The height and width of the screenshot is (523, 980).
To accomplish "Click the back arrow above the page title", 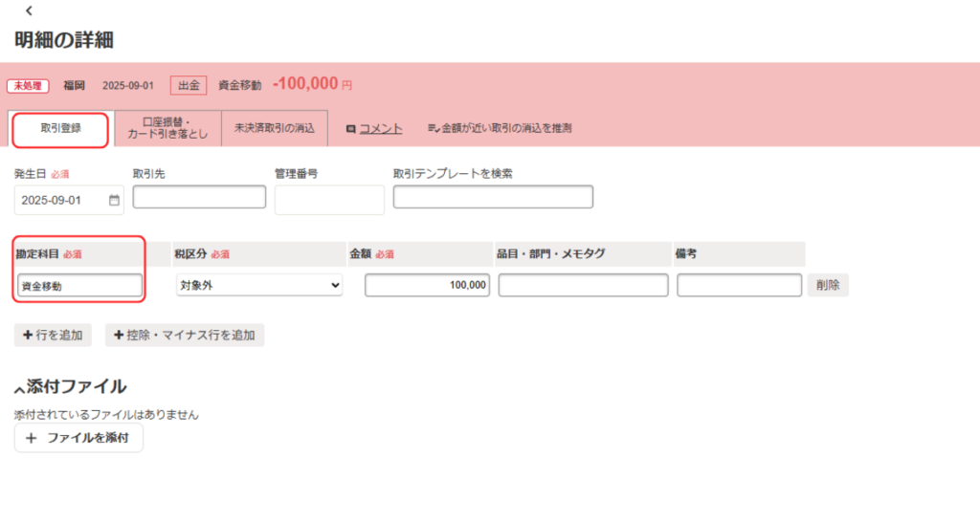I will (29, 11).
